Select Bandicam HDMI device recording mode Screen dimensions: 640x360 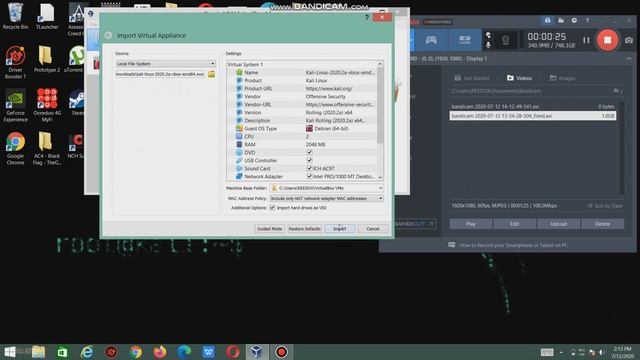pyautogui.click(x=464, y=40)
